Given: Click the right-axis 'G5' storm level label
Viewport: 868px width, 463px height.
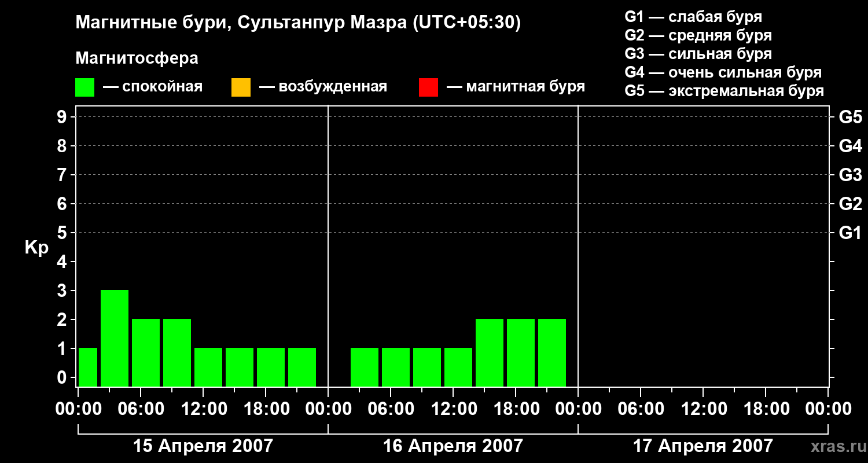Looking at the screenshot, I should click(851, 117).
